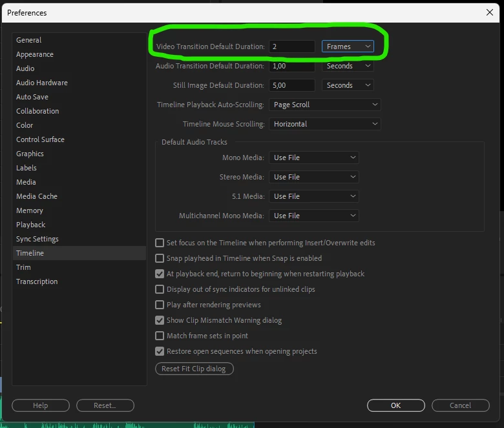504x428 pixels.
Task: Uncheck Restore open sequences when opening projects
Action: (x=160, y=351)
